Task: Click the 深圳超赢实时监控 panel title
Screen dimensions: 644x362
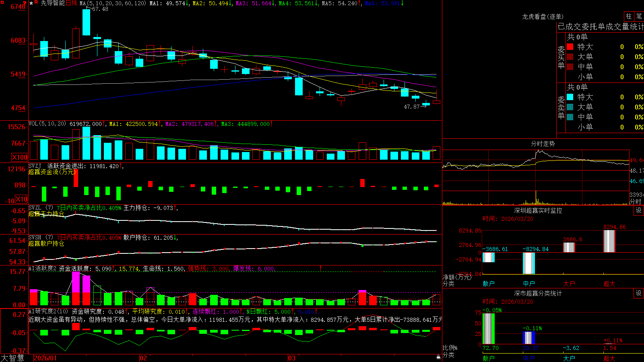Action: click(x=538, y=210)
